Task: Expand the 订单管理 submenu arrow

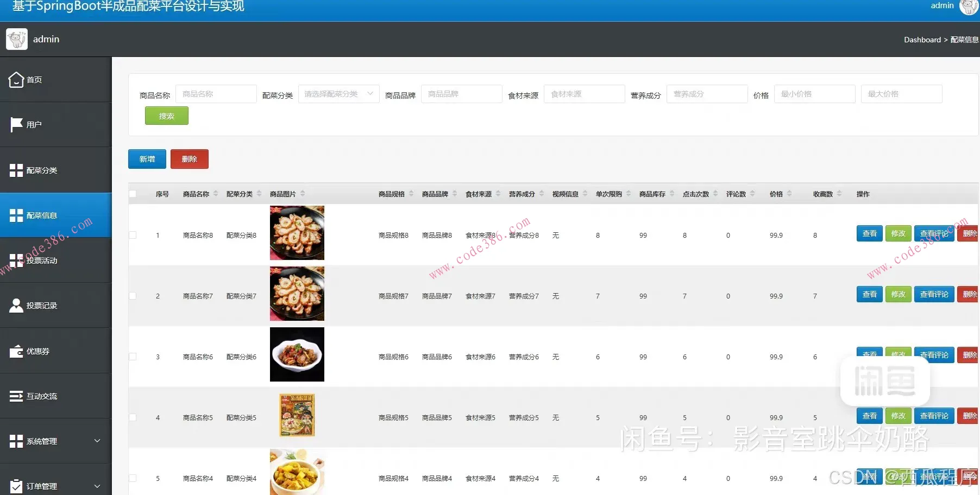Action: (x=97, y=486)
